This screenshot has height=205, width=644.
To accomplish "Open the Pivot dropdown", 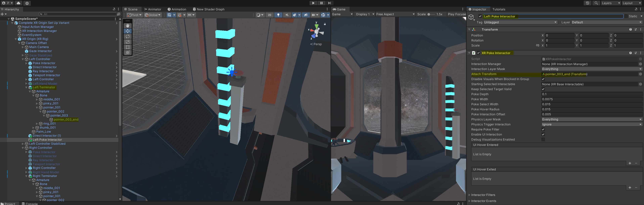I will (135, 15).
